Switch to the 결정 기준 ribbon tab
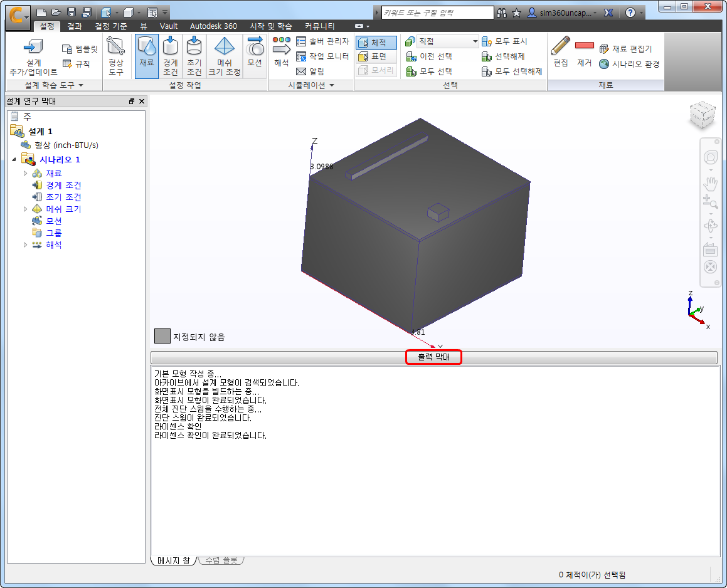 click(111, 26)
